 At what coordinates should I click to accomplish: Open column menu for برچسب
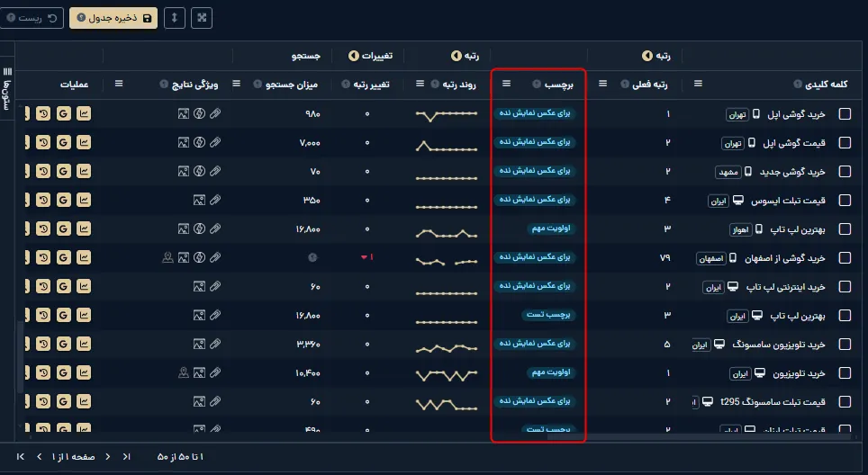click(507, 84)
